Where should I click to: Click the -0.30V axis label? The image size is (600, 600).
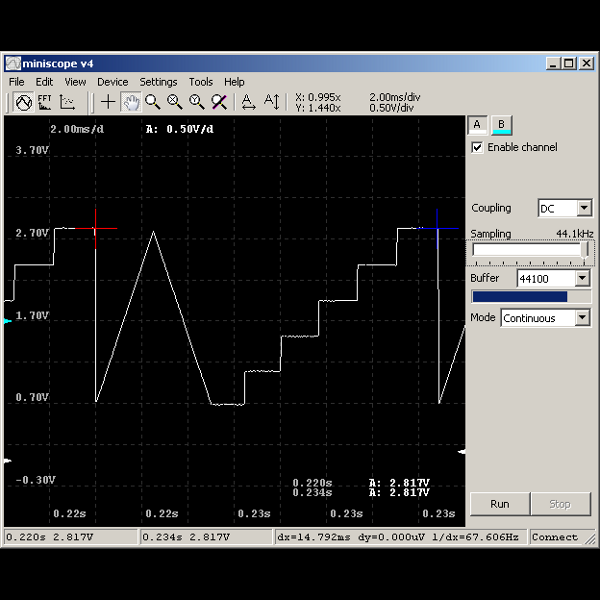[x=36, y=480]
